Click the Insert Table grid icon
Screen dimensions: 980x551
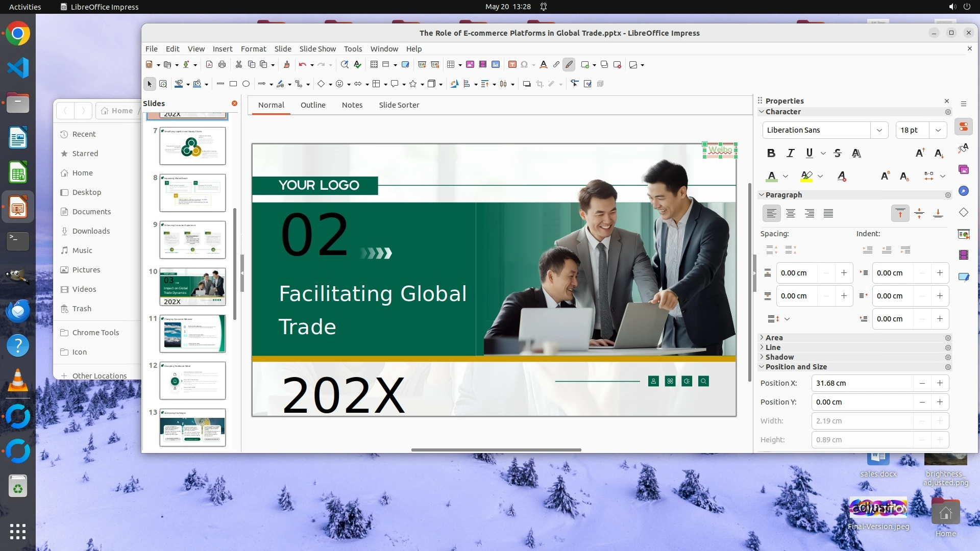[x=451, y=65]
